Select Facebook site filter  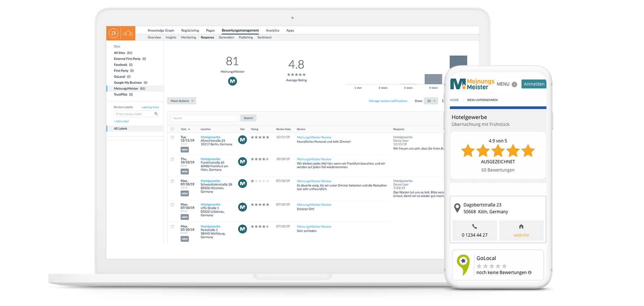[123, 65]
